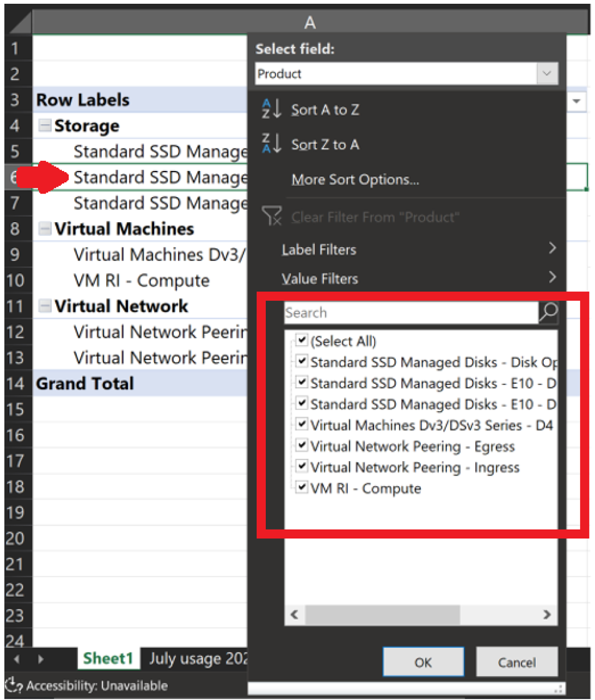The width and height of the screenshot is (595, 700).
Task: Click the horizontal scrollbar thumb in filter list
Action: pos(382,615)
